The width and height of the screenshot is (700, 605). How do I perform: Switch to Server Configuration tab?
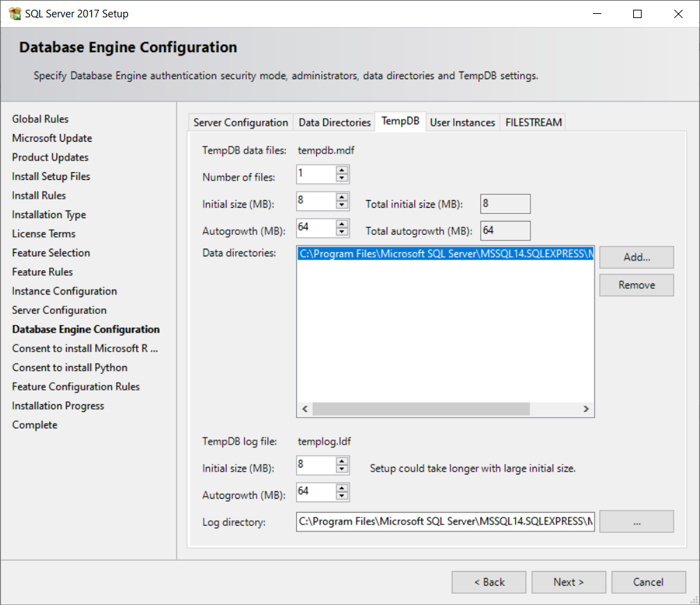coord(241,122)
